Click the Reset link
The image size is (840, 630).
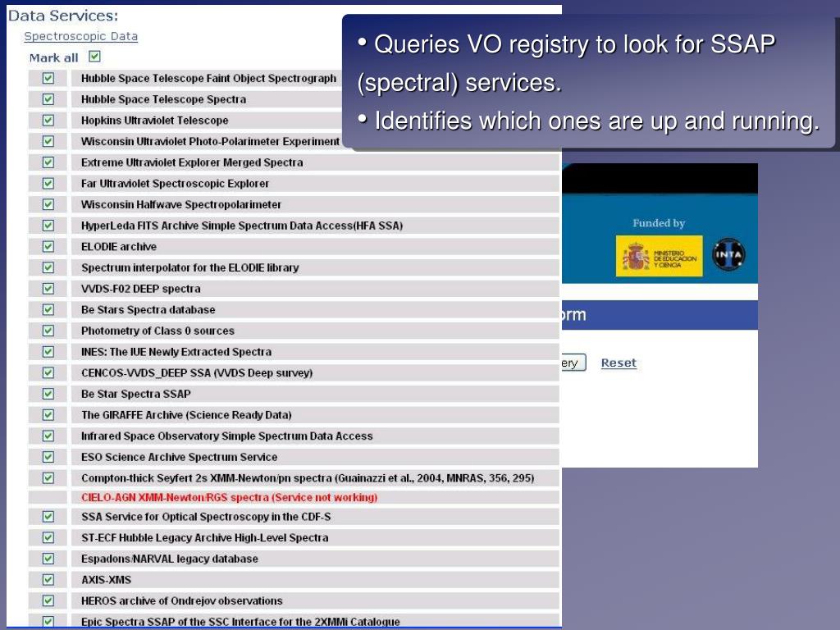click(619, 363)
